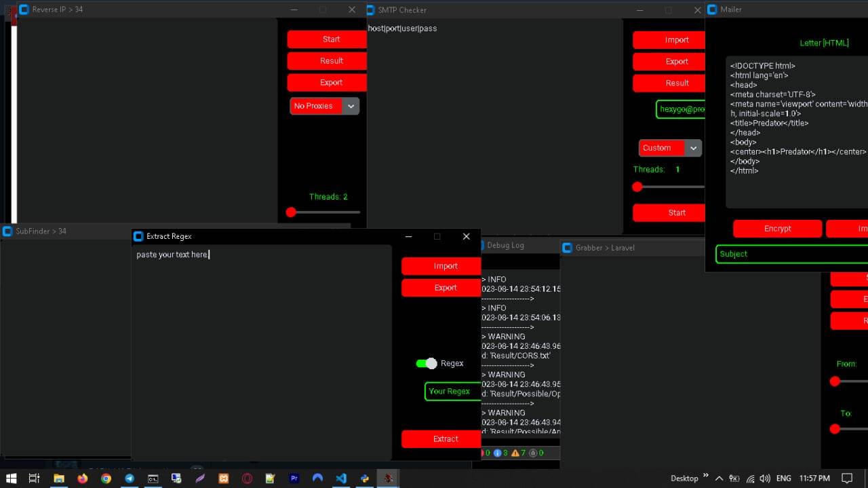Open Visual Studio Code from the taskbar
This screenshot has width=868, height=488.
[x=341, y=478]
